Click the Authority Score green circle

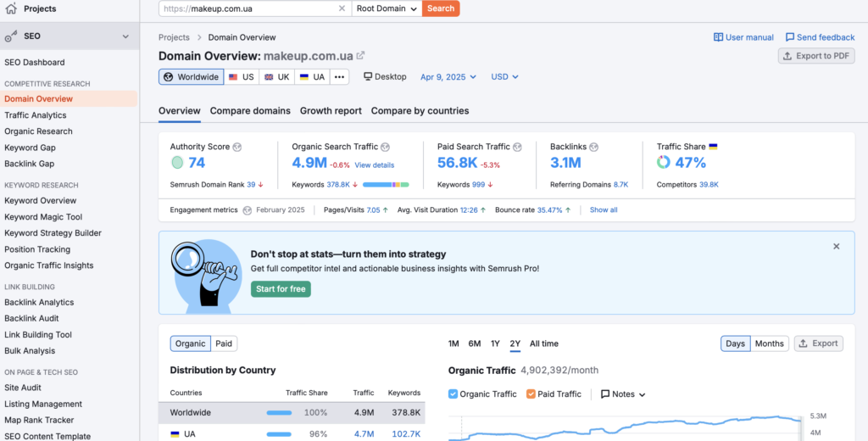(177, 162)
